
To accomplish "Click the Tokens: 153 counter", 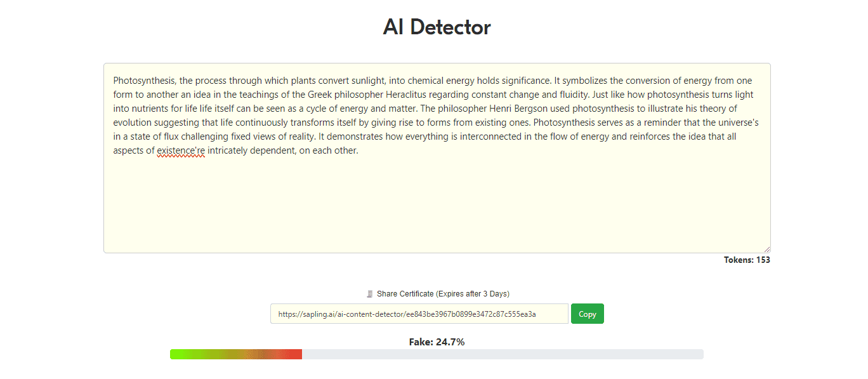I will coord(747,260).
